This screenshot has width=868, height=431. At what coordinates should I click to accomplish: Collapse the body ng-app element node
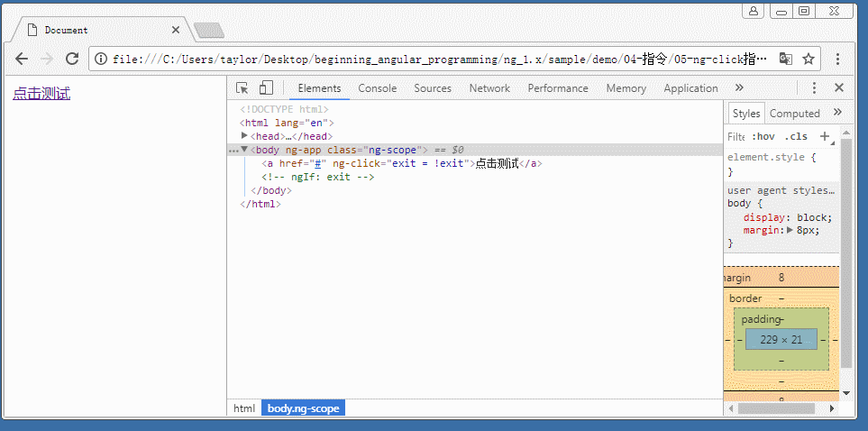tap(244, 150)
